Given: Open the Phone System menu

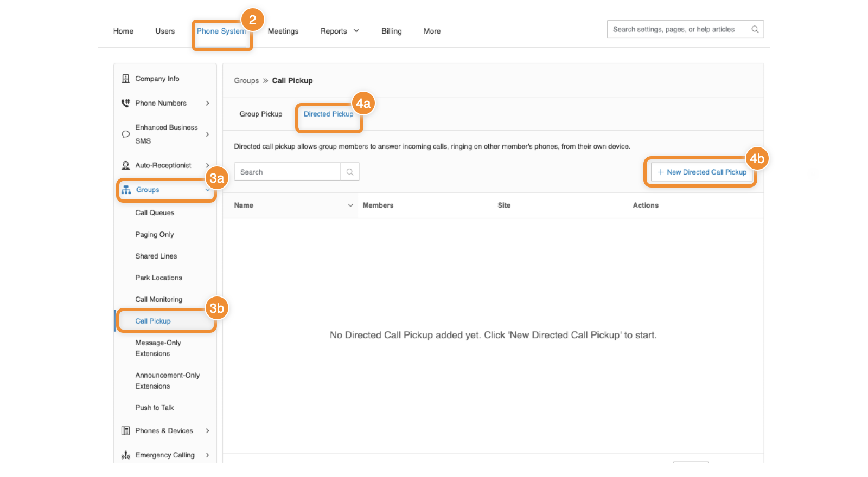Looking at the screenshot, I should (x=221, y=31).
